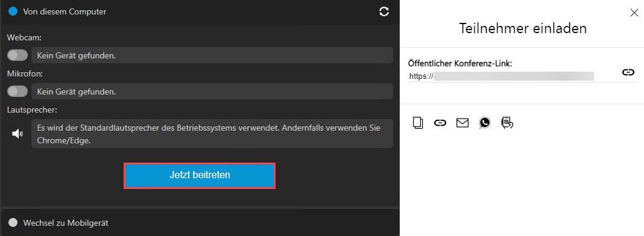This screenshot has height=236, width=644.
Task: Click the Jetzt beitreten button
Action: click(200, 175)
